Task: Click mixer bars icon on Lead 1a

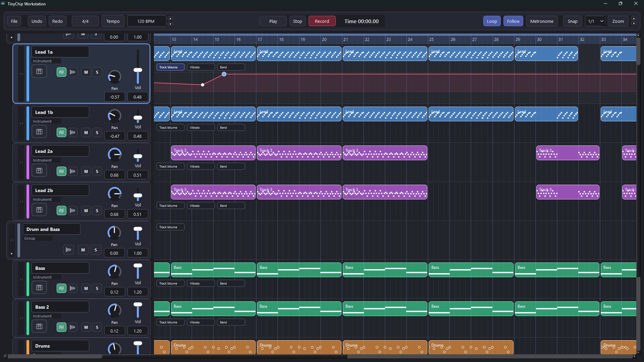Action: pyautogui.click(x=72, y=72)
